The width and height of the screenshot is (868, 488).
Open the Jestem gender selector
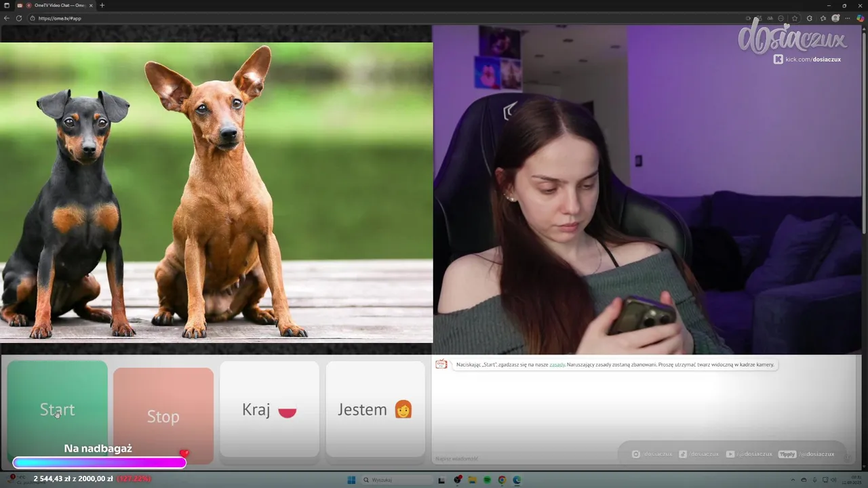point(375,409)
